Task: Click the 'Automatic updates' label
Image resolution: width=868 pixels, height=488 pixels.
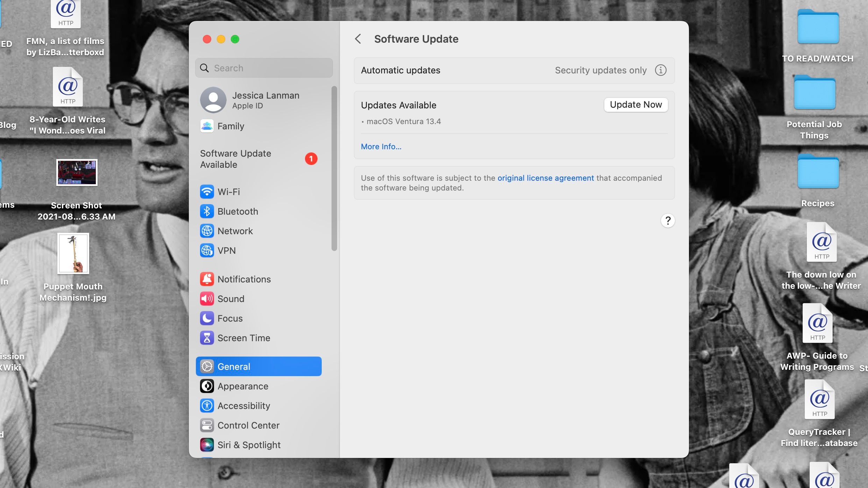Action: tap(400, 70)
